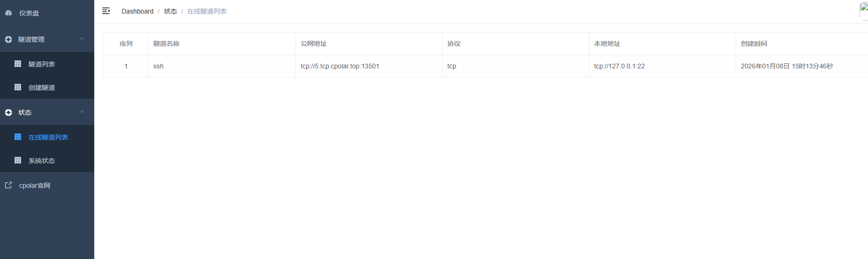Viewport: 868px width, 259px height.
Task: Click the external link icon for cpolar官网
Action: point(8,185)
